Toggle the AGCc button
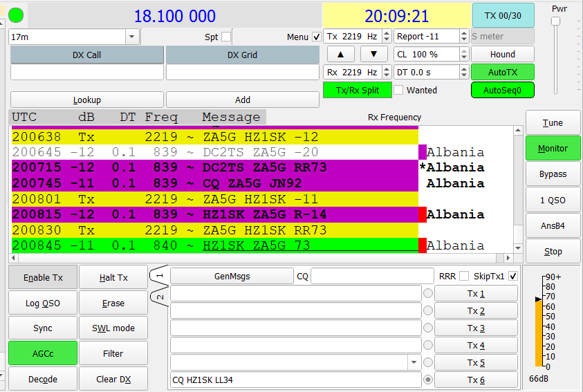This screenshot has height=392, width=583. tap(43, 353)
